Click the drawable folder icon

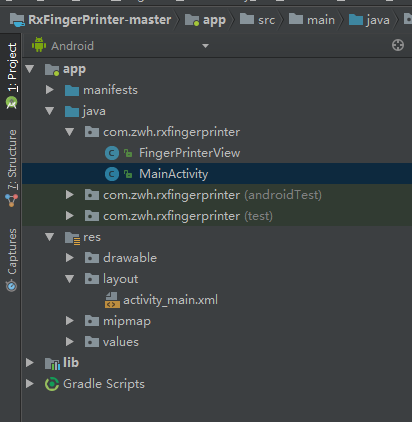pos(92,258)
